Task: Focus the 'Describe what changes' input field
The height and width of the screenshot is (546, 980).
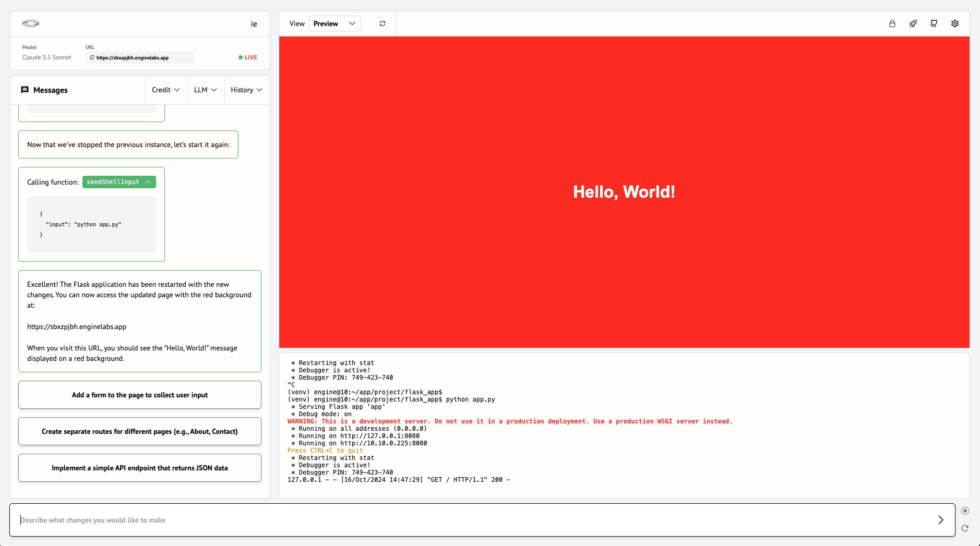Action: pyautogui.click(x=482, y=520)
